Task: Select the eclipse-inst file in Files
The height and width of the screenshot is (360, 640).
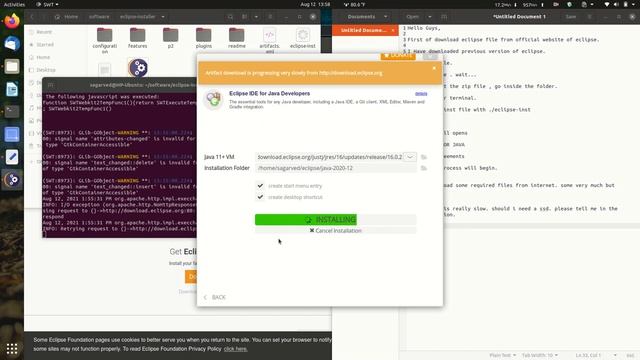Action: coord(302,38)
